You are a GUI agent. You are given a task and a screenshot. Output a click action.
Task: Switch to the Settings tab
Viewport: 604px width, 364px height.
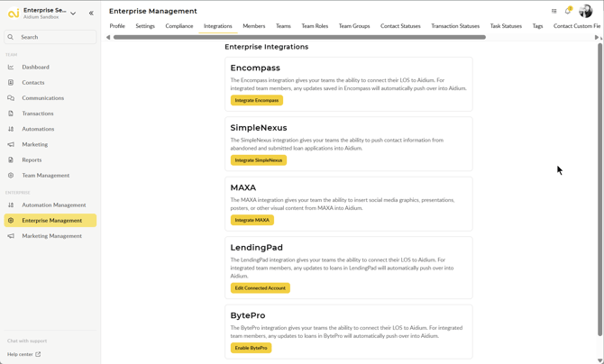coord(145,26)
